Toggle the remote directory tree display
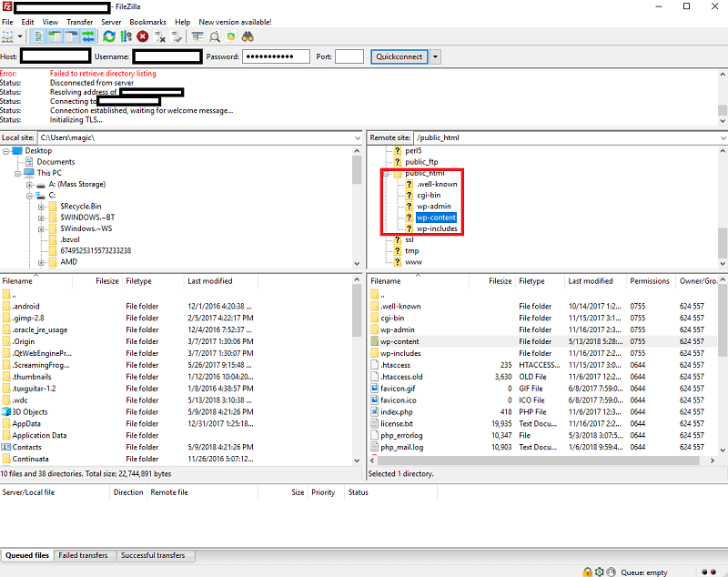 tap(72, 36)
